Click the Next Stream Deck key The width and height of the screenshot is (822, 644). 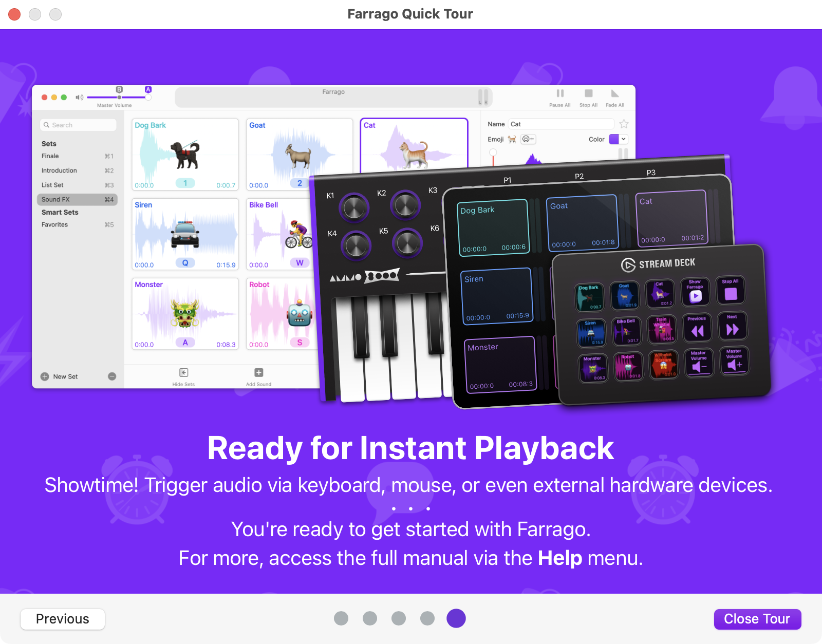point(733,326)
